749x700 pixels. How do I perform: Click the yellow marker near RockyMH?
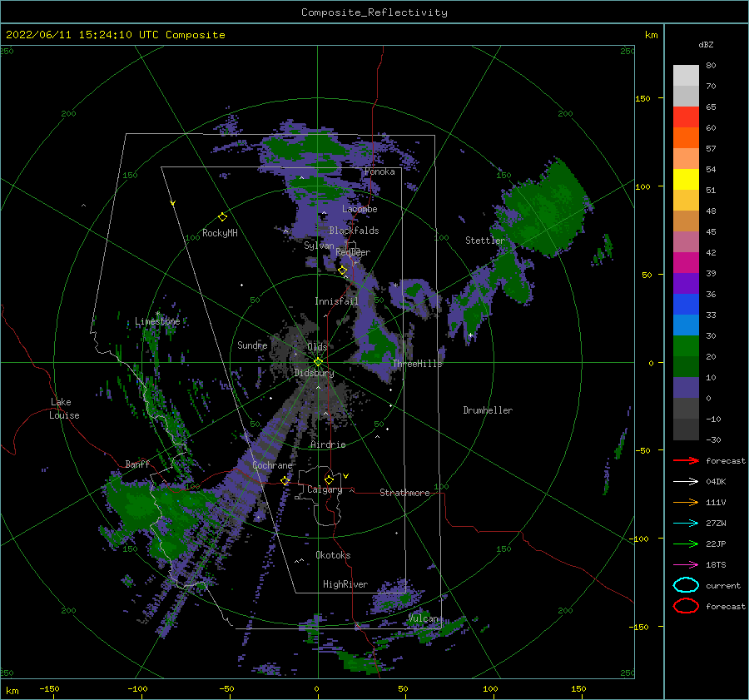coord(222,217)
